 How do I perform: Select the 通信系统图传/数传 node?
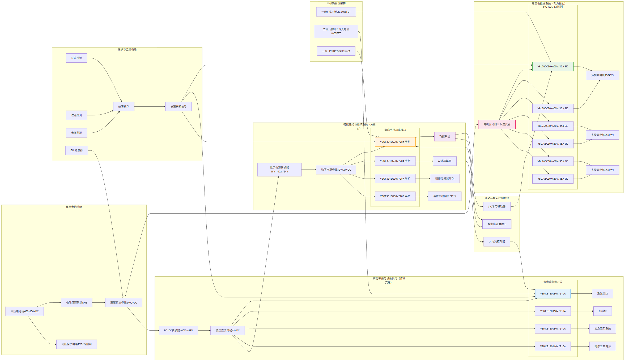(x=445, y=196)
